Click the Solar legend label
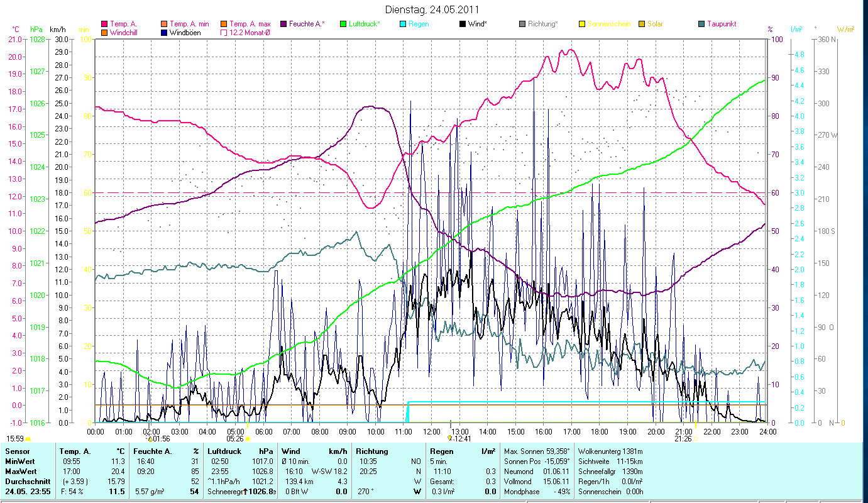The image size is (868, 503). coord(655,24)
